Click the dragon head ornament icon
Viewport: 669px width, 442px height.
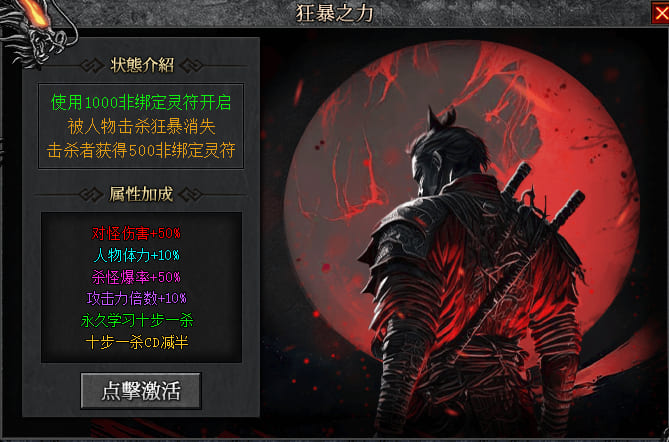pos(36,32)
